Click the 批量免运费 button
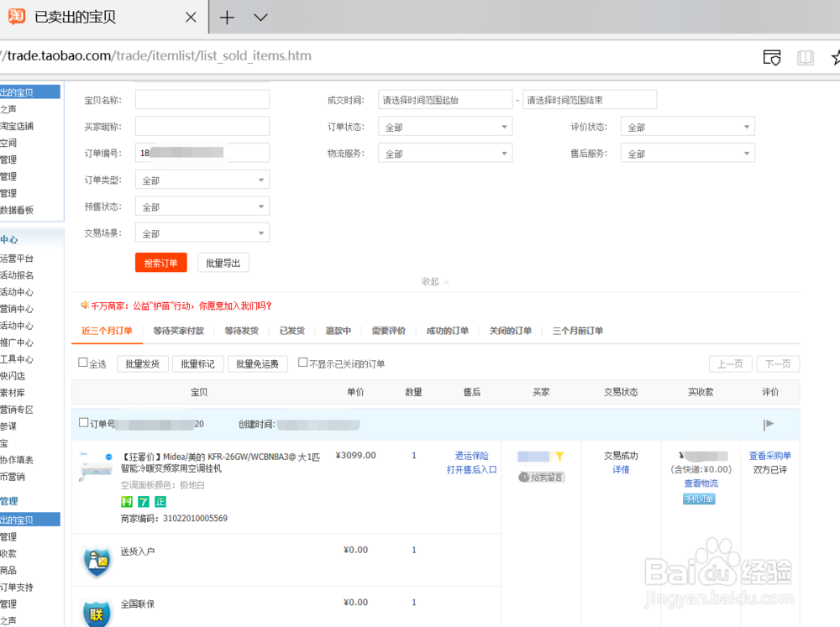This screenshot has height=627, width=840. [x=258, y=364]
